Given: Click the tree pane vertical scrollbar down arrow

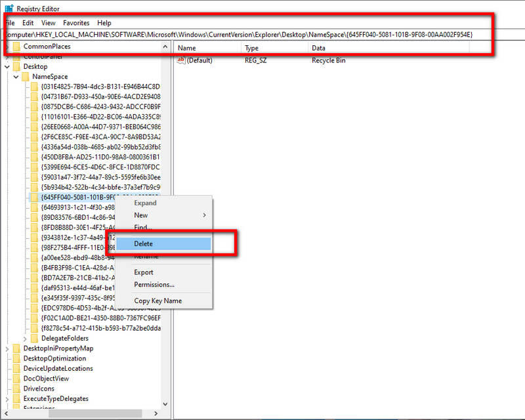Looking at the screenshot, I should 165,405.
